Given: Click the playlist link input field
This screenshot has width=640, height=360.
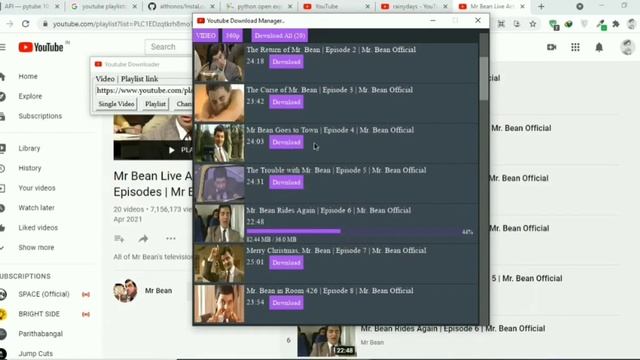Looking at the screenshot, I should tap(144, 90).
